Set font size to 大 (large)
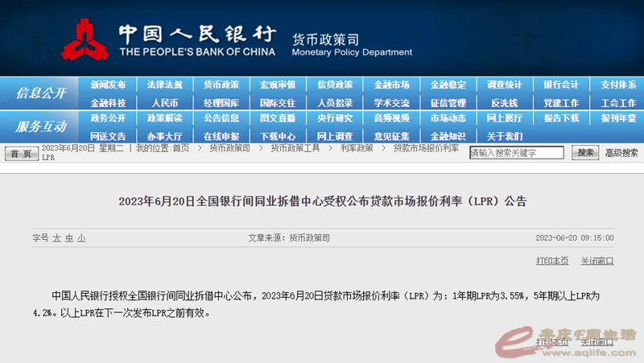644x363 pixels. [x=57, y=238]
